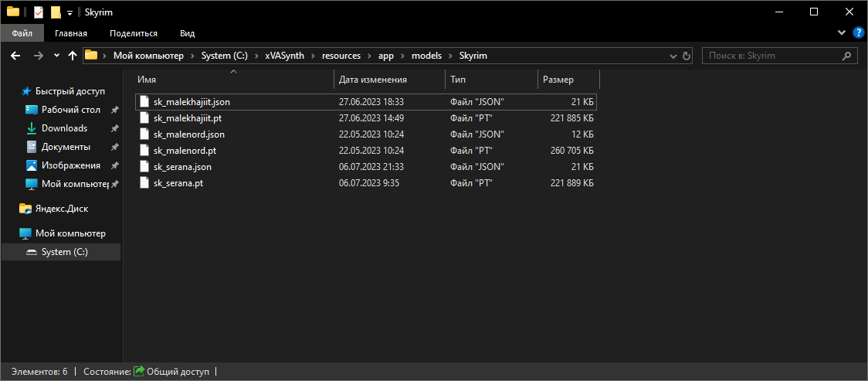Click the search magnifier icon

(x=847, y=56)
